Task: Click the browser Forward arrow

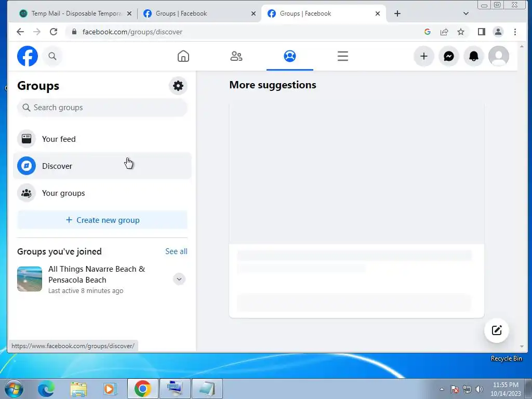Action: (x=37, y=32)
